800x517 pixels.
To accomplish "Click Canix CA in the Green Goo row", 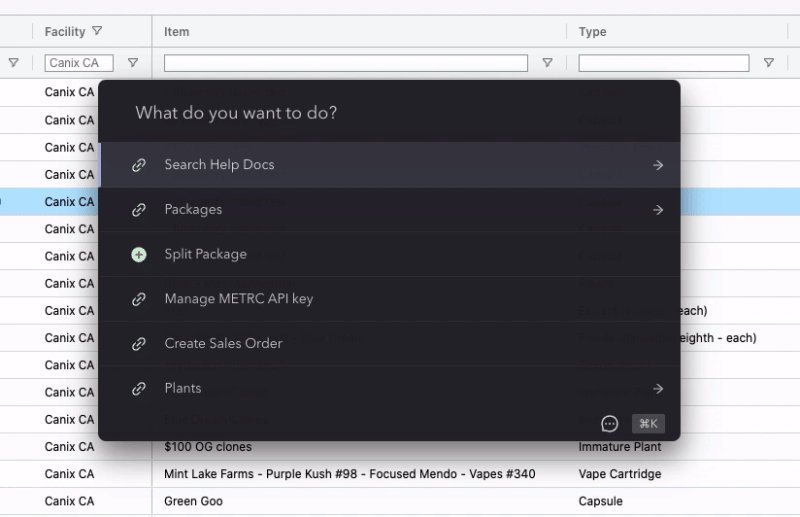I will coord(69,501).
